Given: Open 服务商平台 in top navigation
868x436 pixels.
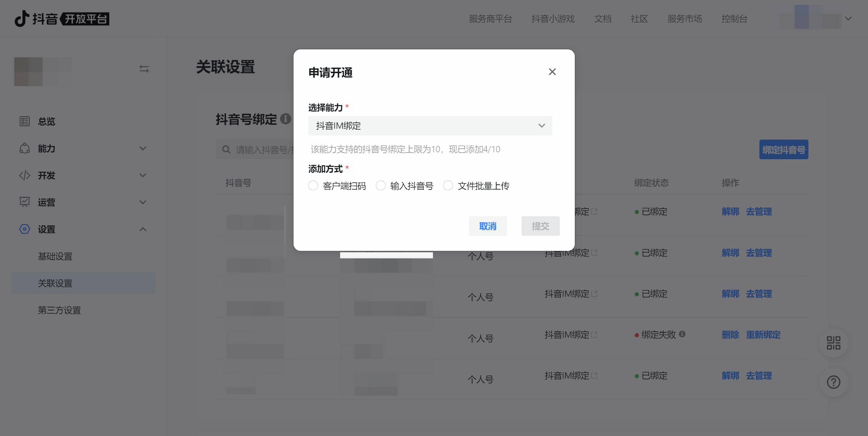Looking at the screenshot, I should coord(490,19).
